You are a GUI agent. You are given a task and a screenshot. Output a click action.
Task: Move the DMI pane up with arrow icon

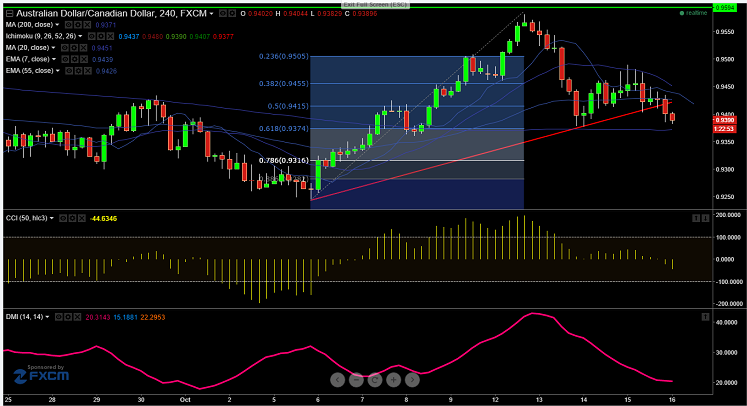(x=706, y=317)
